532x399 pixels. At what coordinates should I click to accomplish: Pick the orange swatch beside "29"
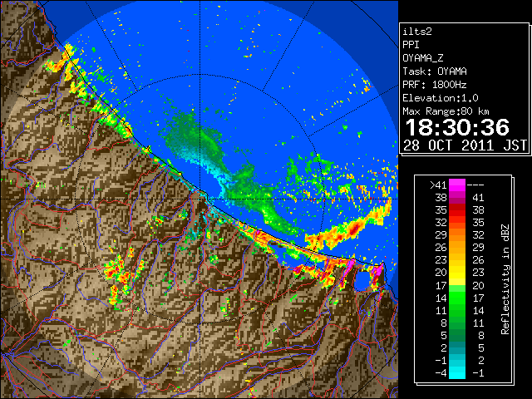click(x=457, y=235)
